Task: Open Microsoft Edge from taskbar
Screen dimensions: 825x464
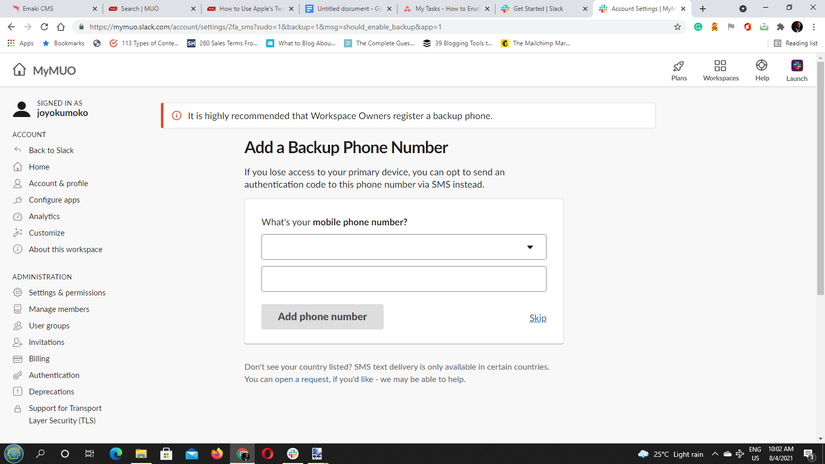Action: tap(116, 453)
